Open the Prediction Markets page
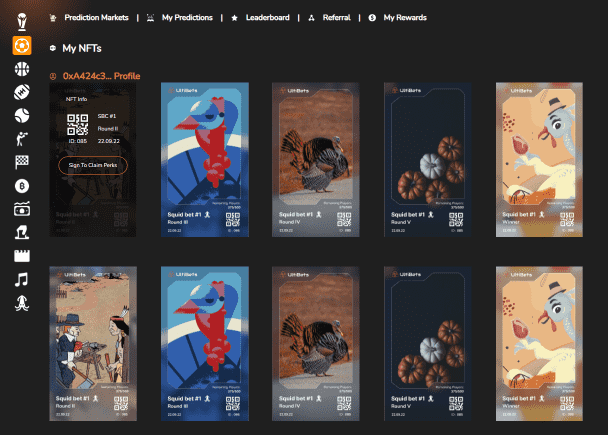608x435 pixels. coord(97,17)
